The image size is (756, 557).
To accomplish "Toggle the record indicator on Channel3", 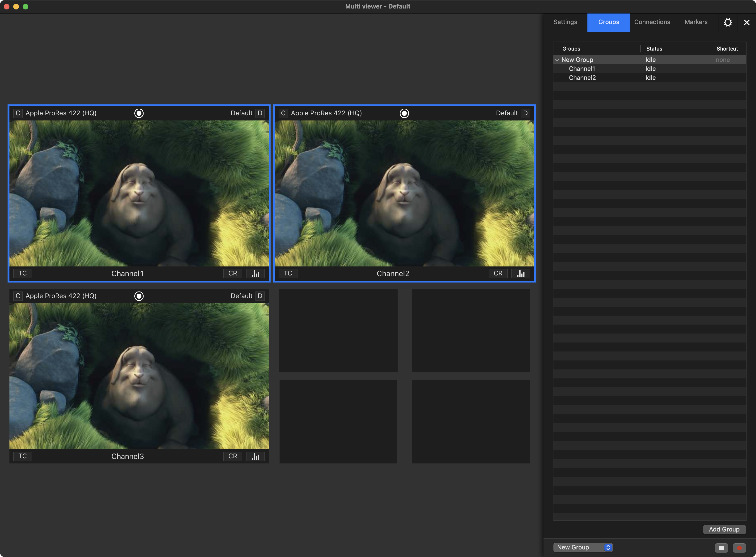I will (139, 296).
